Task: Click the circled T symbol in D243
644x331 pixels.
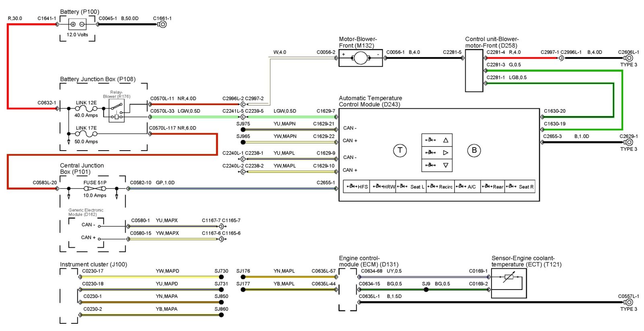Action: [x=400, y=151]
